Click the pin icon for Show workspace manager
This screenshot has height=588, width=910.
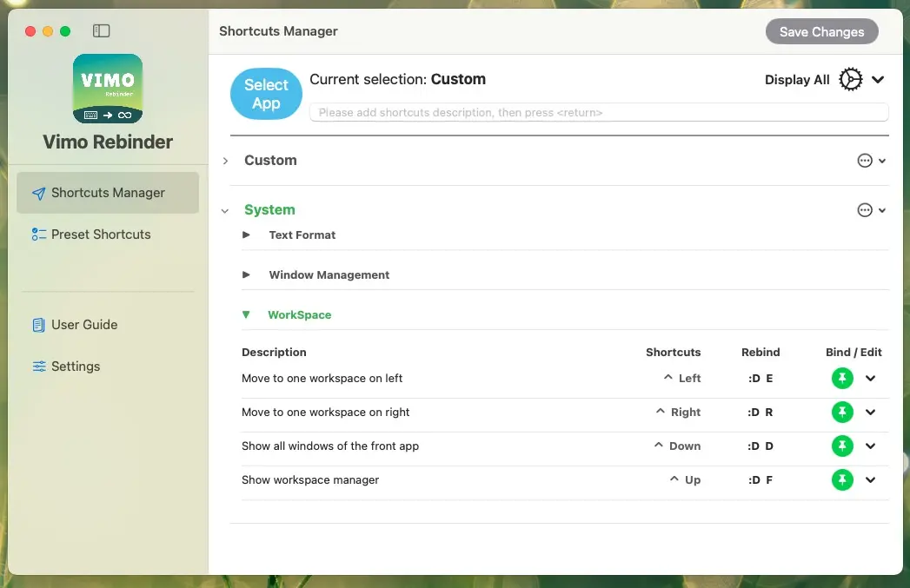click(x=842, y=480)
